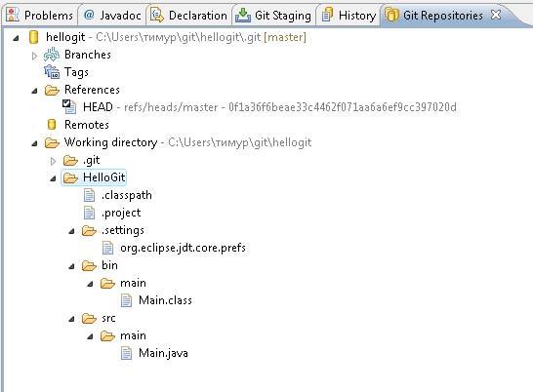Screen dimensions: 533x392
Task: Expand the .git folder
Action: (x=53, y=161)
